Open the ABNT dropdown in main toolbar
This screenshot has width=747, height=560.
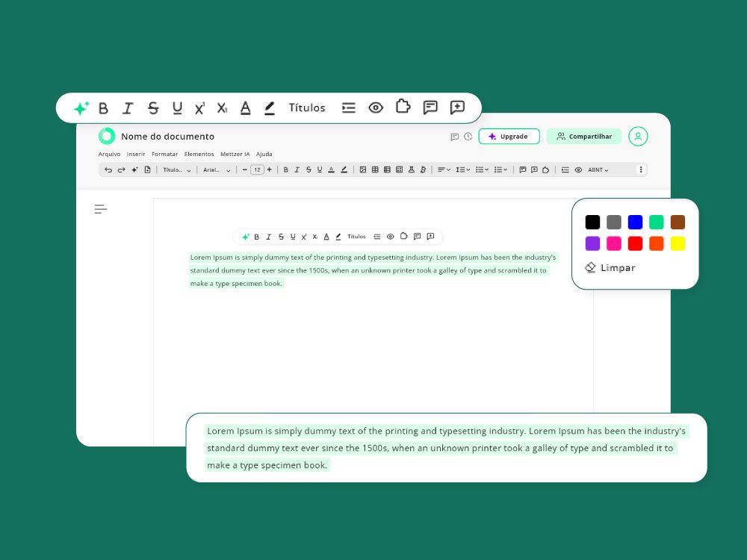[x=598, y=170]
